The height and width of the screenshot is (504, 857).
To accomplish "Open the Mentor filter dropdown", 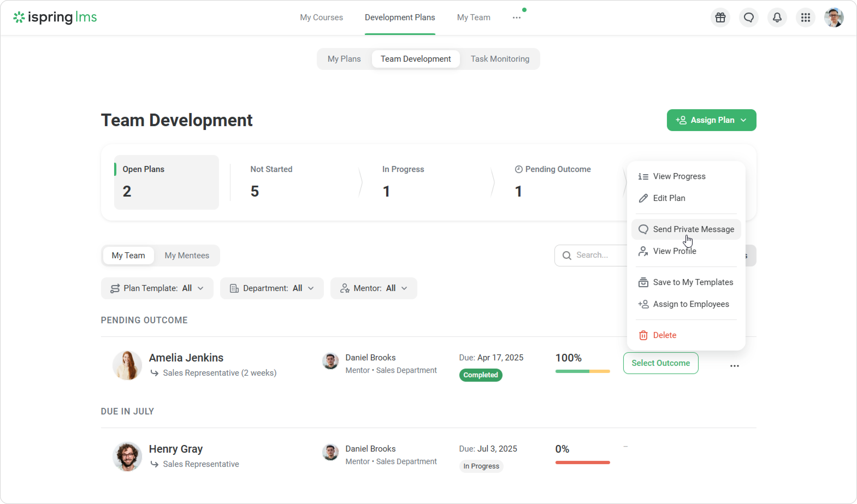I will (373, 288).
